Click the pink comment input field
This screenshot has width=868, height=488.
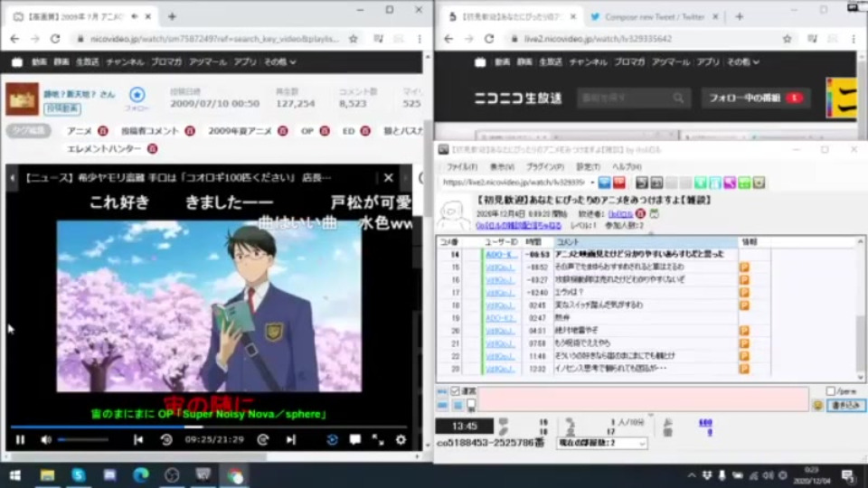click(643, 399)
